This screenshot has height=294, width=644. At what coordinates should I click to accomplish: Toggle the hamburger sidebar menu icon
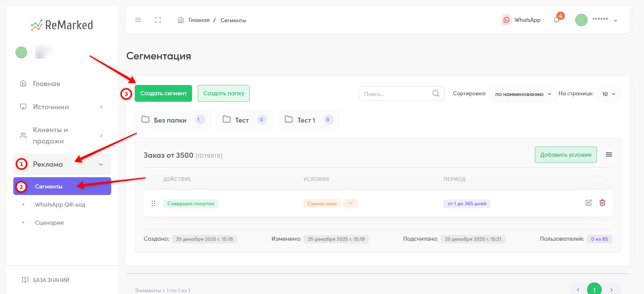click(x=138, y=20)
